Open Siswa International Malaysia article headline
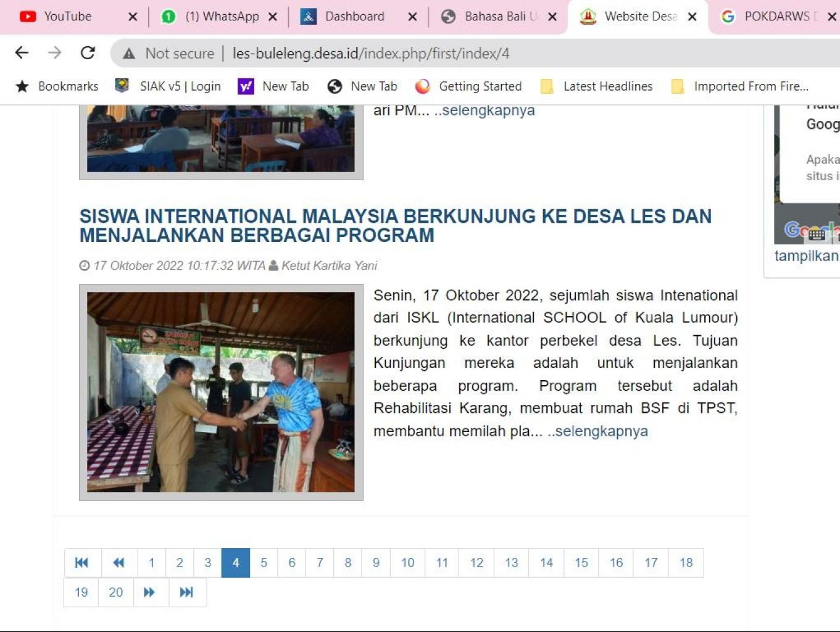 tap(395, 225)
